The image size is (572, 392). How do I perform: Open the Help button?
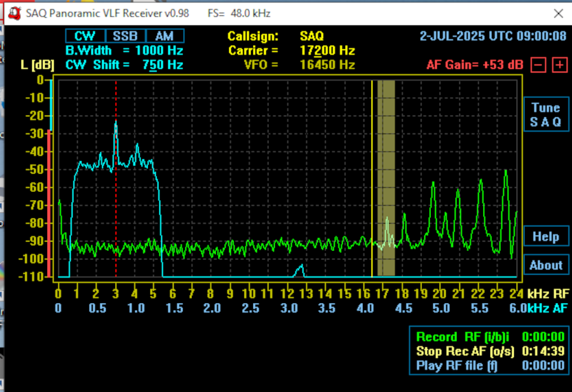click(545, 236)
